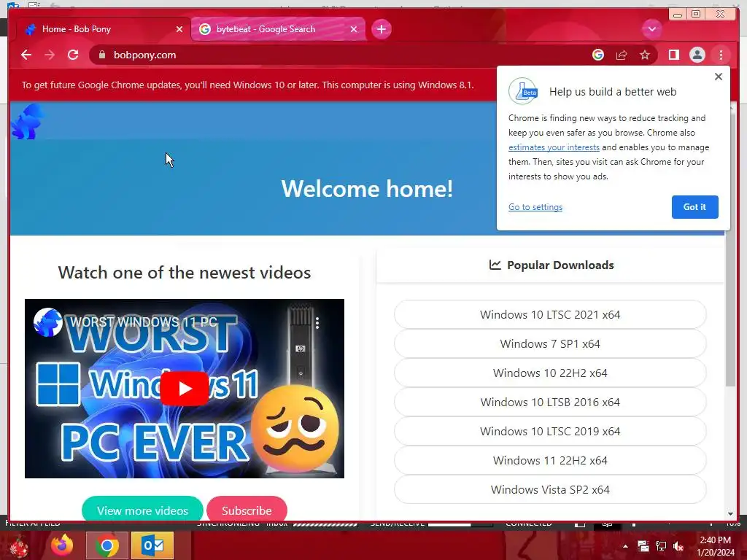Image resolution: width=747 pixels, height=560 pixels.
Task: Play the Worst Windows 11 PC video
Action: 185,389
